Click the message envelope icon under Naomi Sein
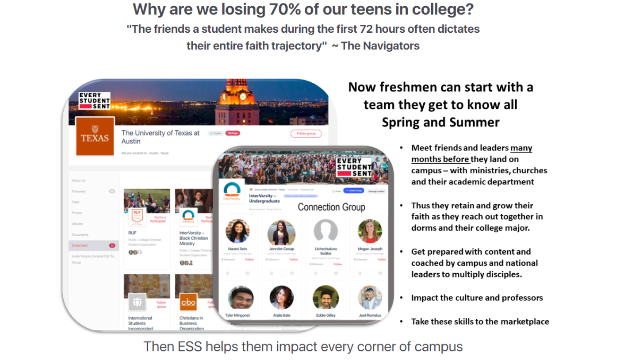Screen dimensions: 624x364 click(248, 273)
